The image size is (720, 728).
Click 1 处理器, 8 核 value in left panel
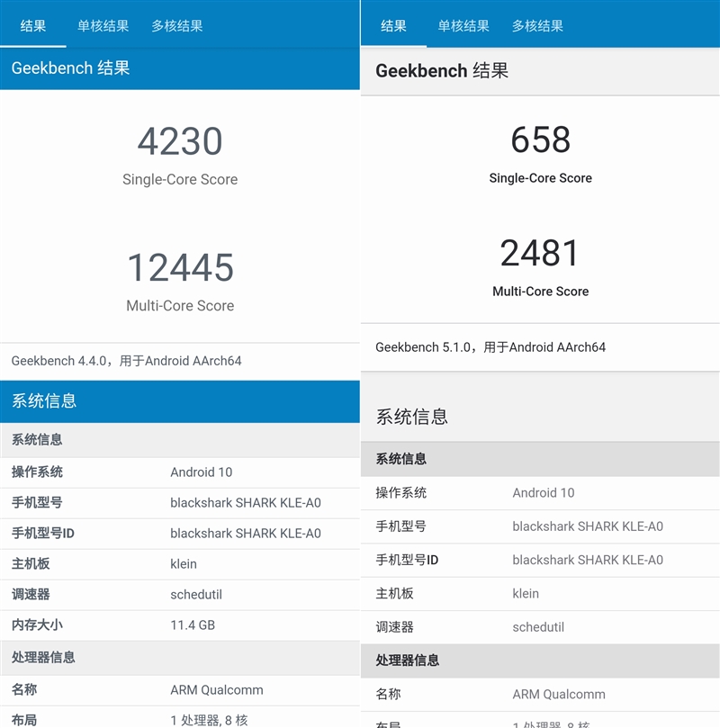click(209, 720)
